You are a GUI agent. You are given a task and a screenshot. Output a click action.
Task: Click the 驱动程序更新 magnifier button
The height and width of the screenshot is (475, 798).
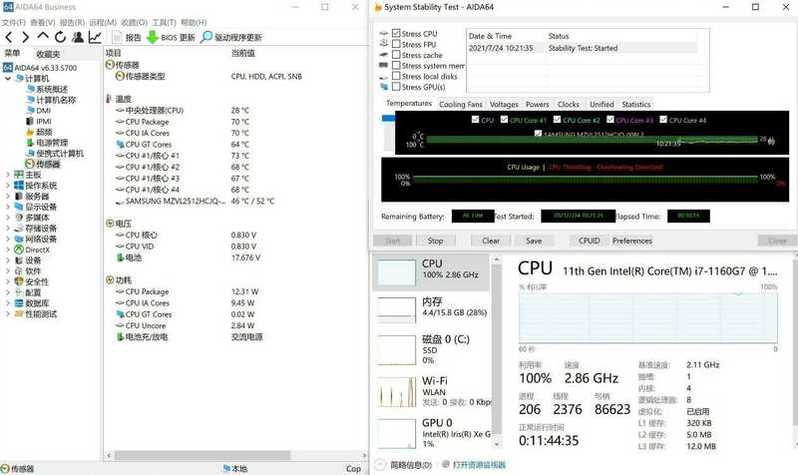tap(232, 37)
